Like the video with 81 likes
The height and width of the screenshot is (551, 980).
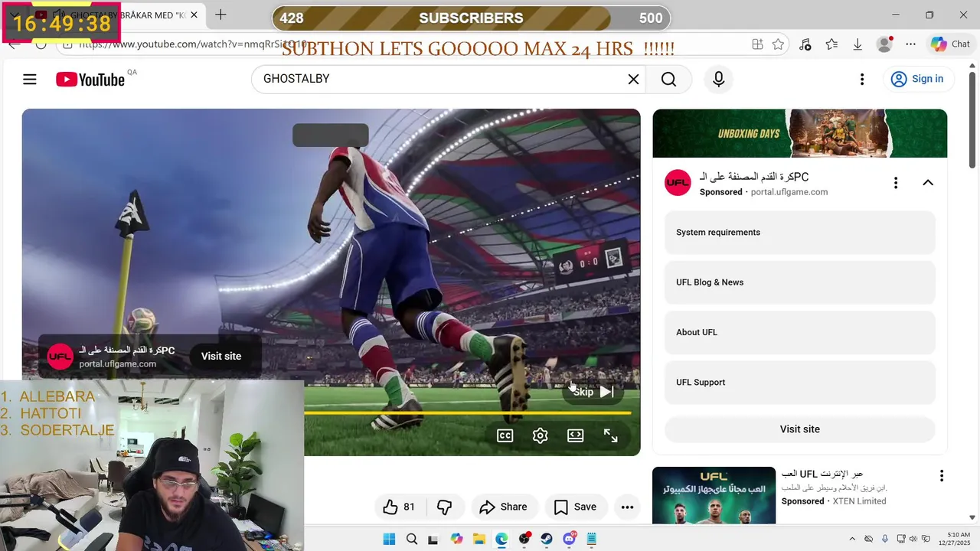click(400, 507)
